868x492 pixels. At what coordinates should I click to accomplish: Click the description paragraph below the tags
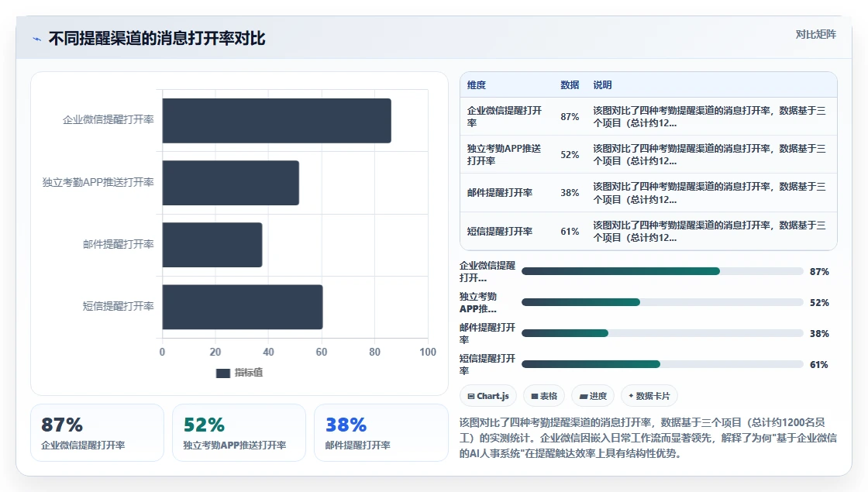point(648,438)
